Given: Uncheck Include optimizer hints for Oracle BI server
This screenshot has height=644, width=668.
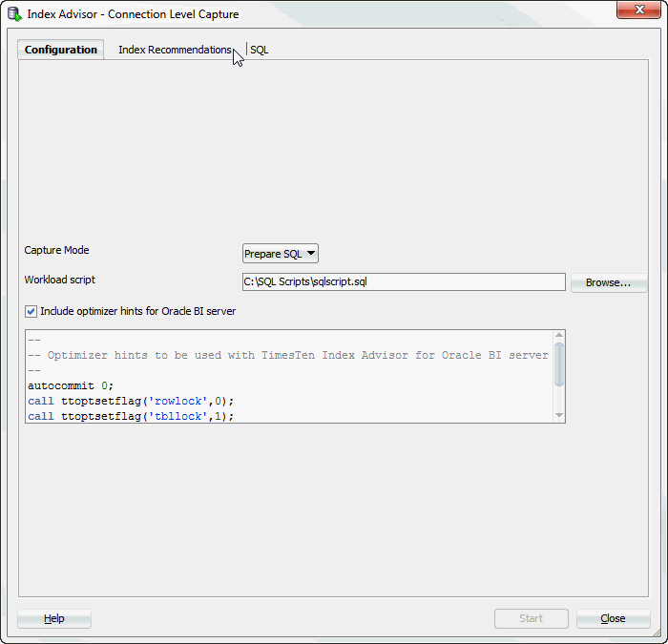Looking at the screenshot, I should pyautogui.click(x=31, y=311).
